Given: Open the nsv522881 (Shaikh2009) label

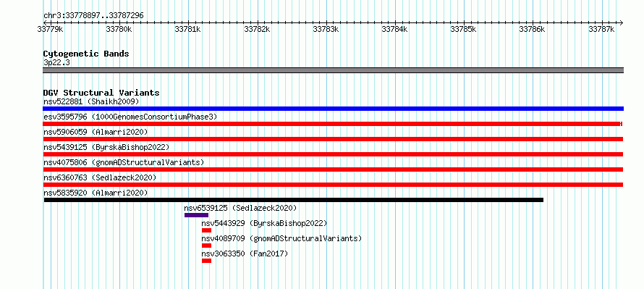Looking at the screenshot, I should (x=91, y=101).
